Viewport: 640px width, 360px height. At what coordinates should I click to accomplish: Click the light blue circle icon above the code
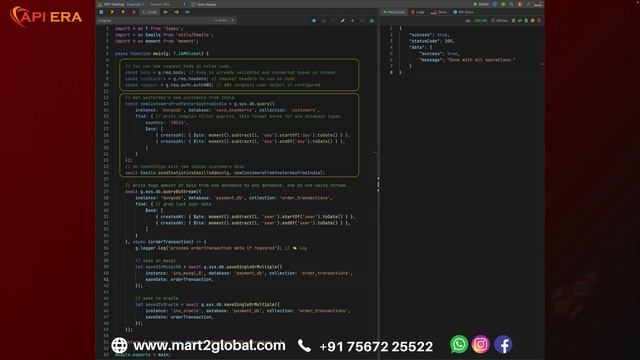pos(314,20)
